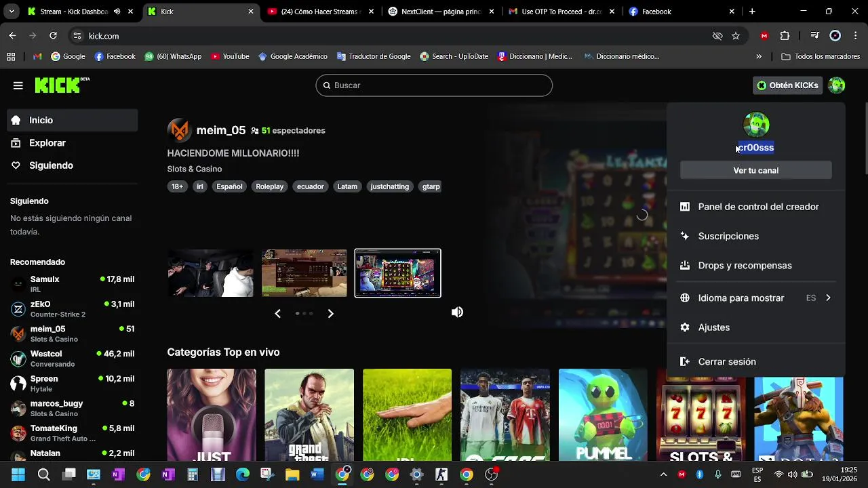Open YouTube bookmark
The height and width of the screenshot is (488, 868).
pyautogui.click(x=230, y=56)
